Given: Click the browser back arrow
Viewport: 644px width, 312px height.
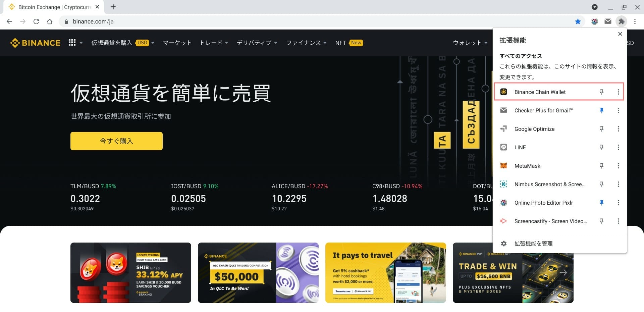Looking at the screenshot, I should (9, 21).
